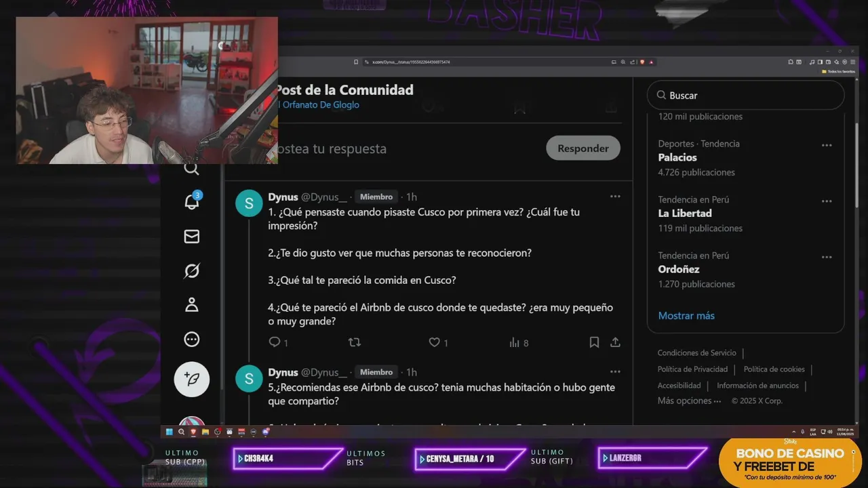Open Política de Privacidad link
Viewport: 868px width, 488px height.
pyautogui.click(x=692, y=369)
